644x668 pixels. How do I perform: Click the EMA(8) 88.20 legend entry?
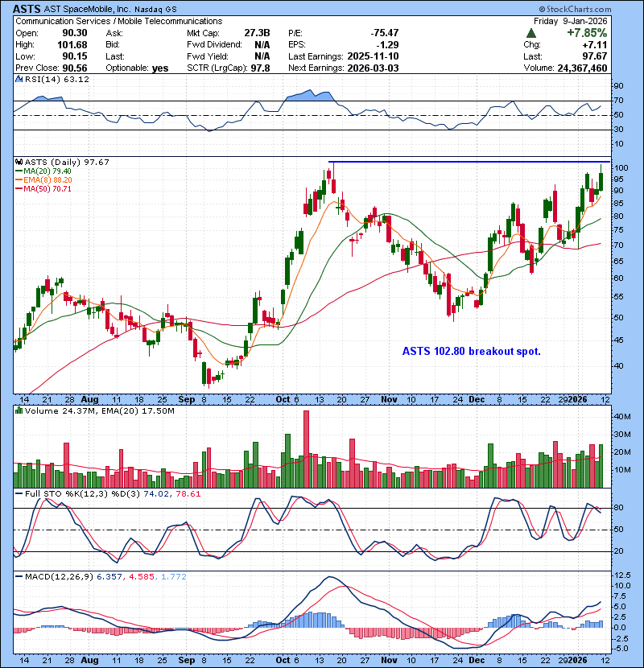[x=43, y=180]
